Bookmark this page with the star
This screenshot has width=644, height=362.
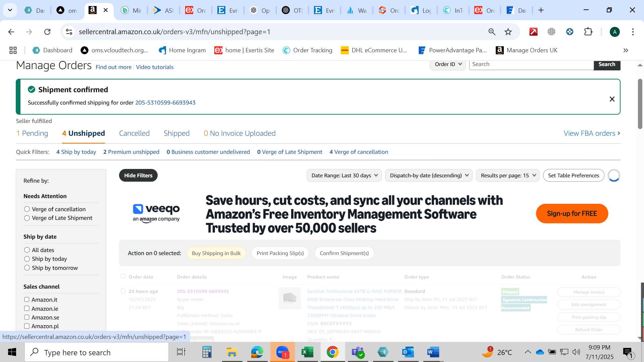[508, 32]
